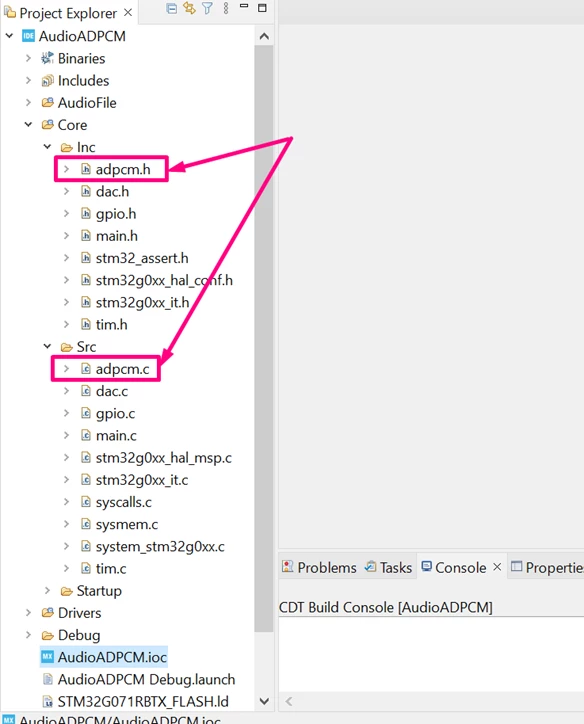Image resolution: width=584 pixels, height=724 pixels.
Task: Expand the AudioFile folder
Action: pyautogui.click(x=28, y=103)
